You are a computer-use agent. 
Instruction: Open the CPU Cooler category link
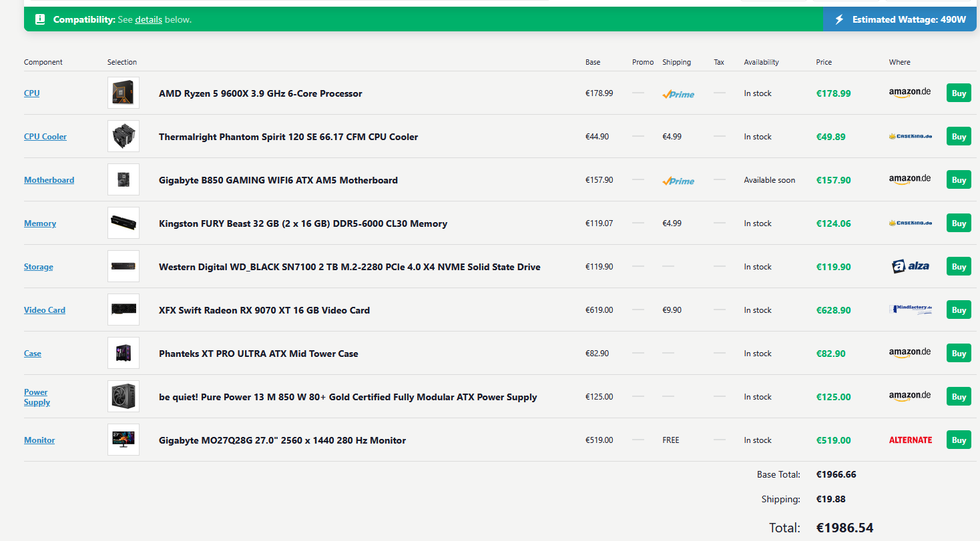(45, 137)
